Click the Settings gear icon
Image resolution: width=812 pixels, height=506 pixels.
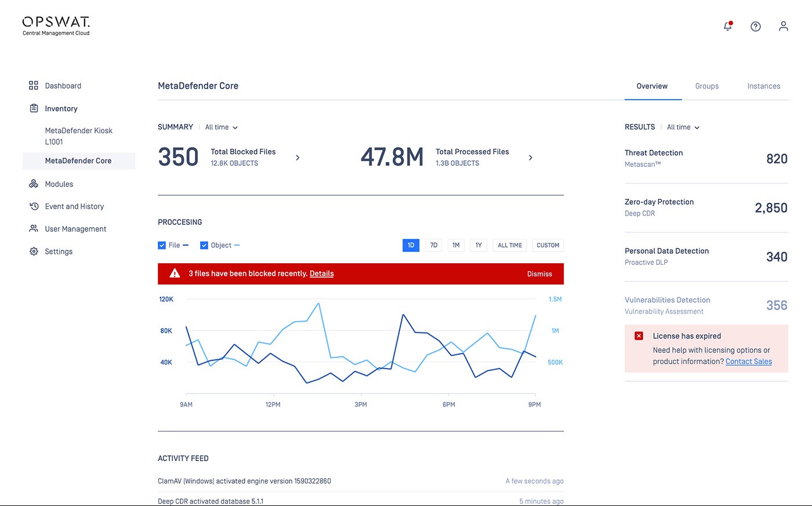(x=34, y=252)
